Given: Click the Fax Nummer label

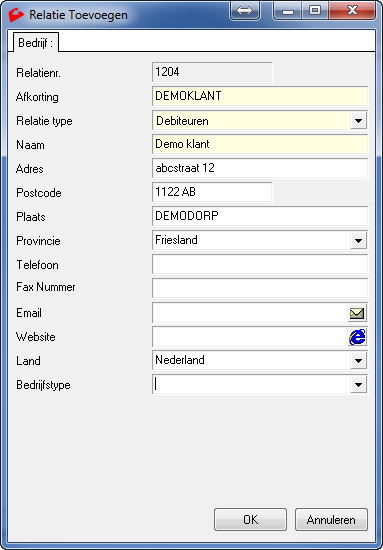Looking at the screenshot, I should click(46, 287).
